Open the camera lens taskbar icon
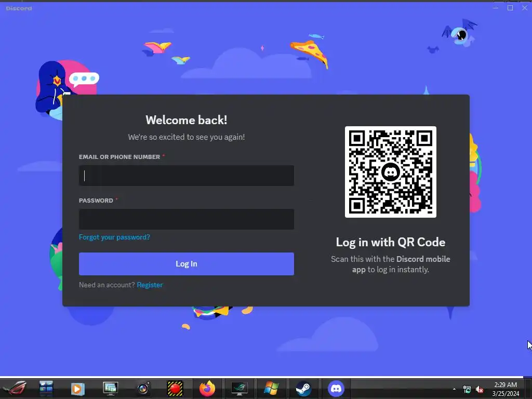532x399 pixels. pos(143,389)
